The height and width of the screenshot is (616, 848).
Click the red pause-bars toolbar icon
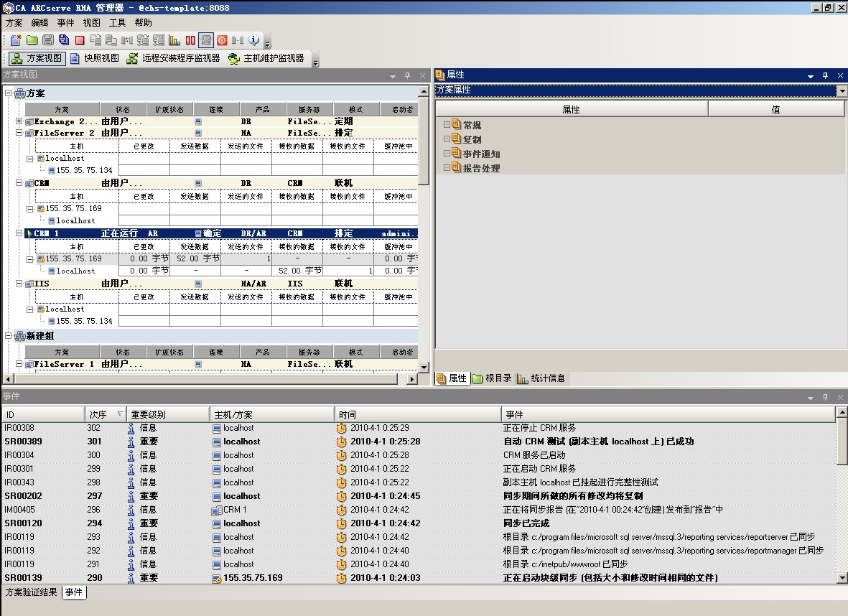(190, 40)
